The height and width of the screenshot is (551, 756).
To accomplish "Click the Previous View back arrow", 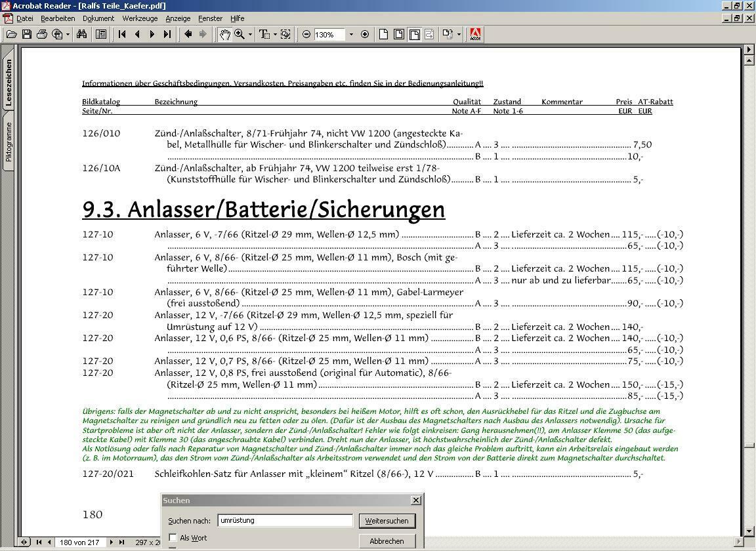I will (188, 34).
